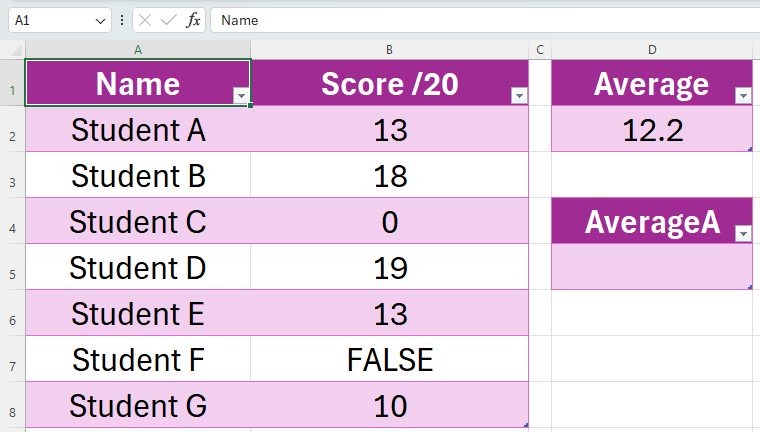Click the Insert Function fx icon
The image size is (760, 432).
pos(194,20)
